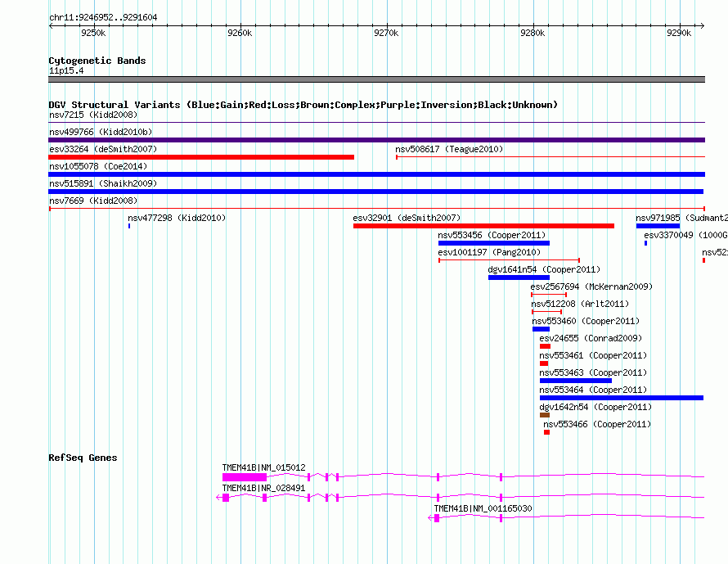Screen dimensions: 728x564
Task: Click the 9290k ruler tick label
Action: click(x=679, y=33)
